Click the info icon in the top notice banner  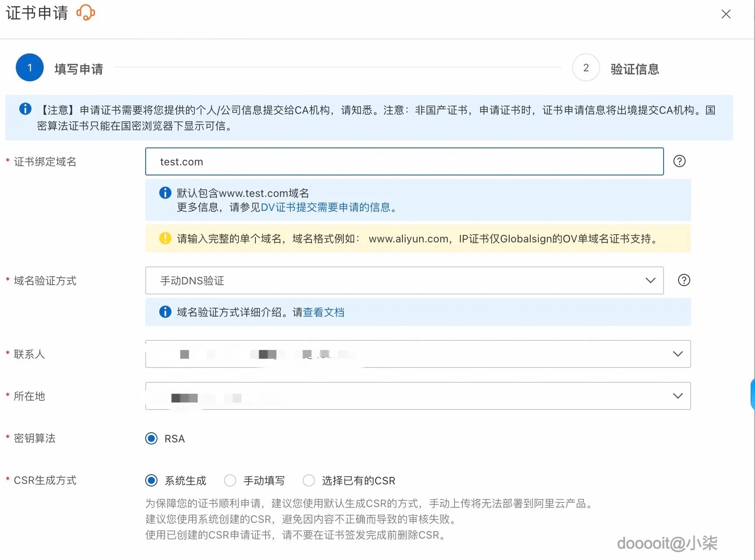point(25,109)
